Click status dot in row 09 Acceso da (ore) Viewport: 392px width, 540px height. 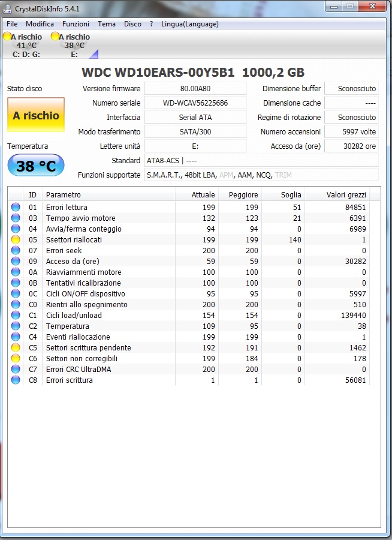16,261
